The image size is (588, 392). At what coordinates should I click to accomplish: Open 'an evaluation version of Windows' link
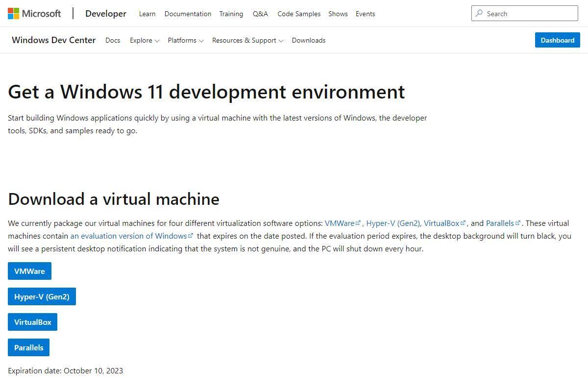132,236
